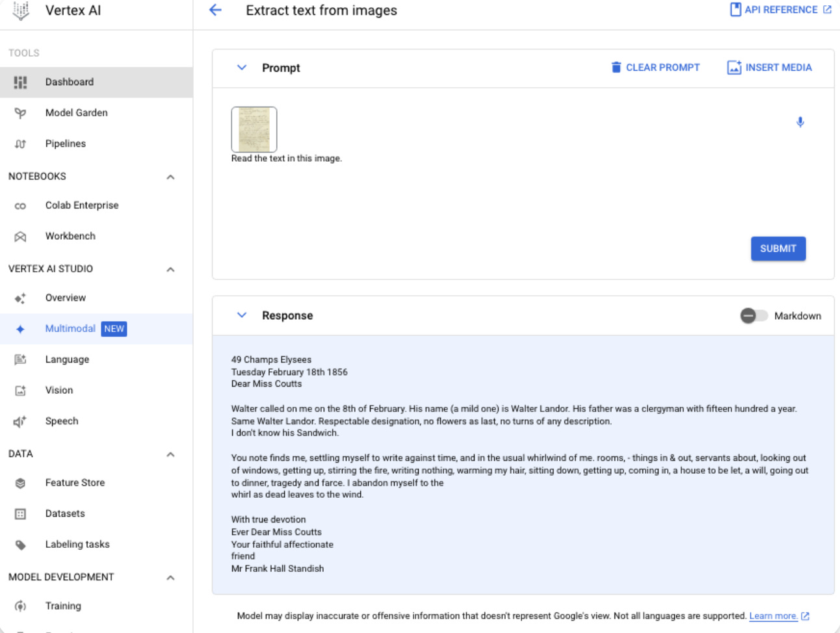Click the Clear Prompt button

[x=655, y=68]
